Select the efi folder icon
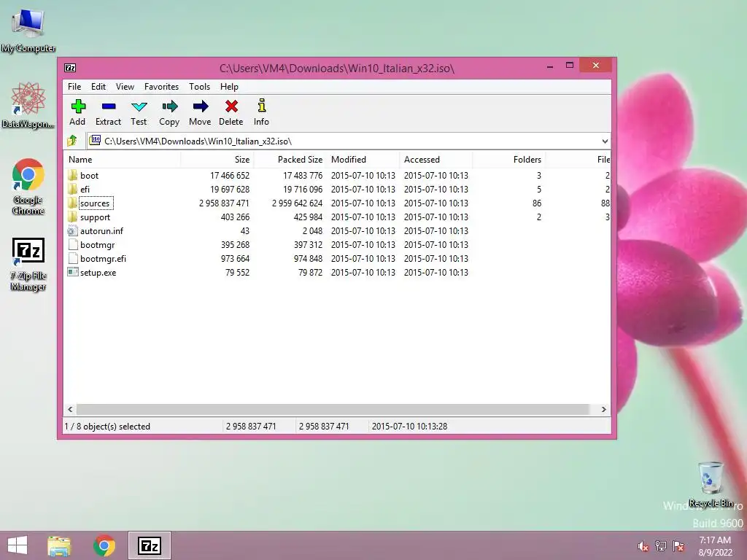 pyautogui.click(x=72, y=189)
